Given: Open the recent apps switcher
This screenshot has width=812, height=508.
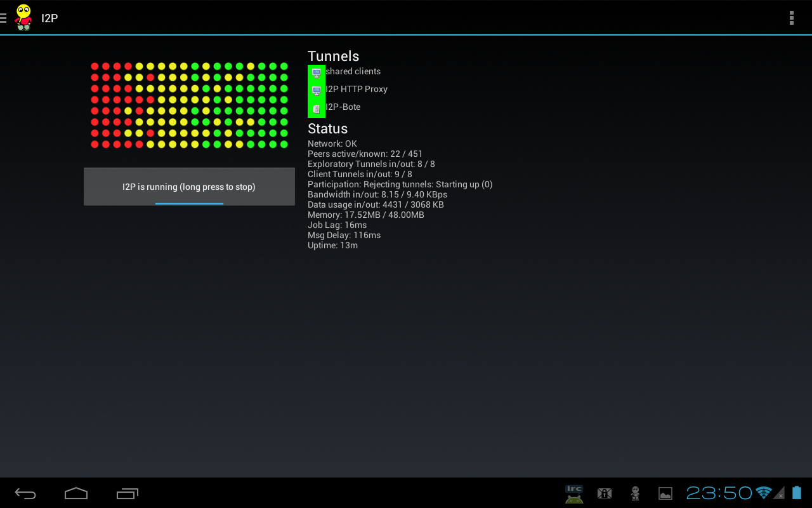Looking at the screenshot, I should (128, 493).
